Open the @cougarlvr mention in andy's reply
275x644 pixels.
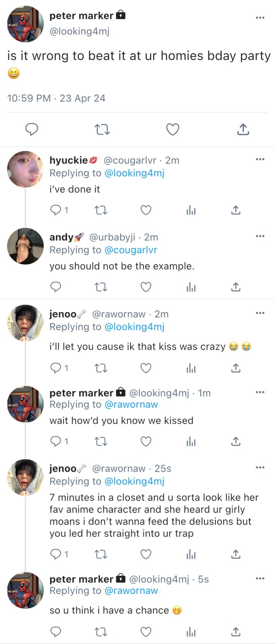131,250
